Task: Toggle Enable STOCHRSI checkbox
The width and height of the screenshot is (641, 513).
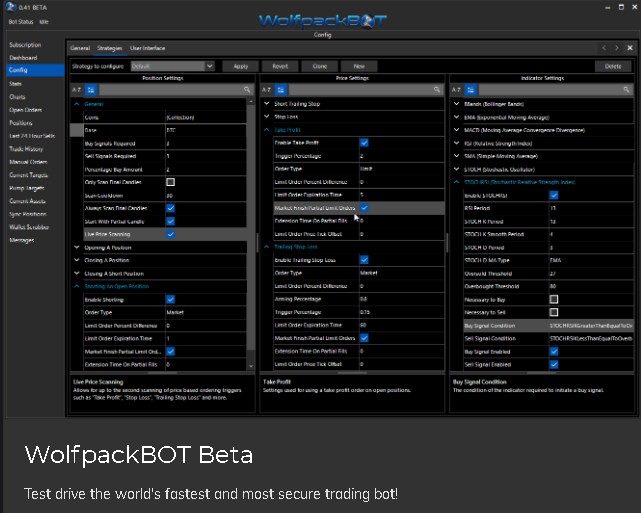Action: 554,195
